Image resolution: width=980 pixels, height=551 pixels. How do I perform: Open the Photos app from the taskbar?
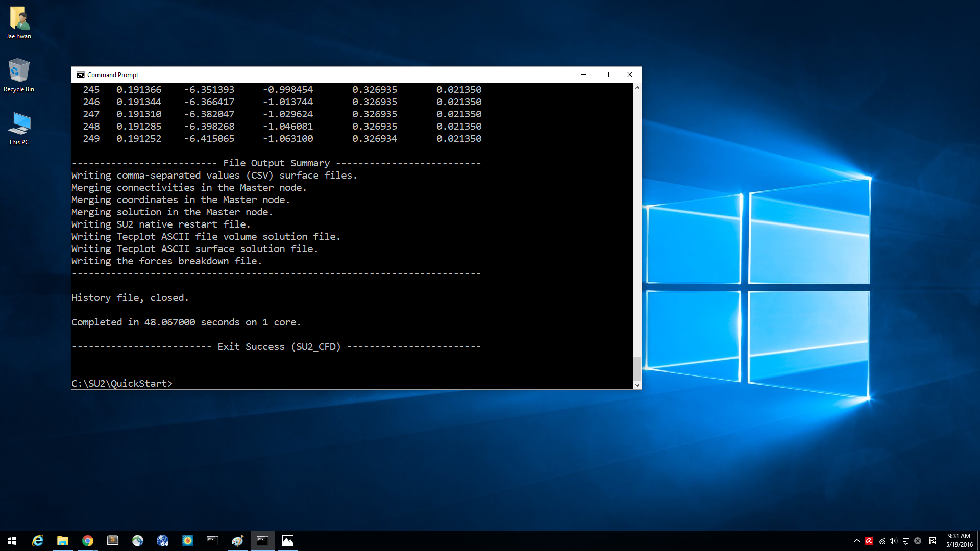pos(287,541)
